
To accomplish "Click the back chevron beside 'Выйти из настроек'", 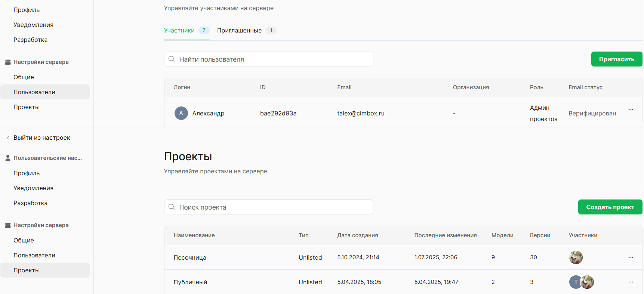I will coord(8,138).
